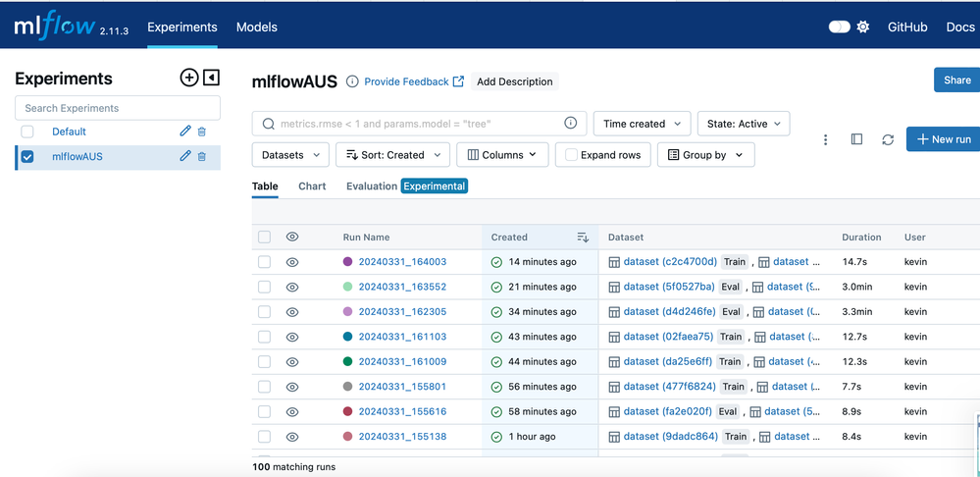Viewport: 980px width, 477px height.
Task: Open the Columns dropdown
Action: pos(502,155)
